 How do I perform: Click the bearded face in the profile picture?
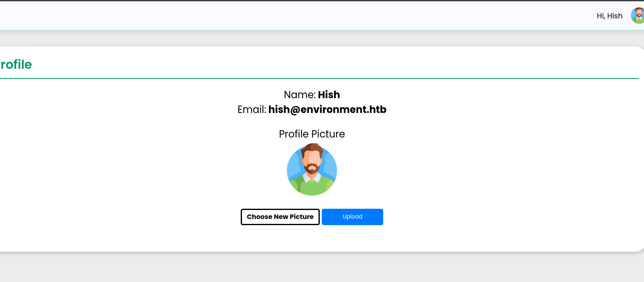(x=312, y=162)
